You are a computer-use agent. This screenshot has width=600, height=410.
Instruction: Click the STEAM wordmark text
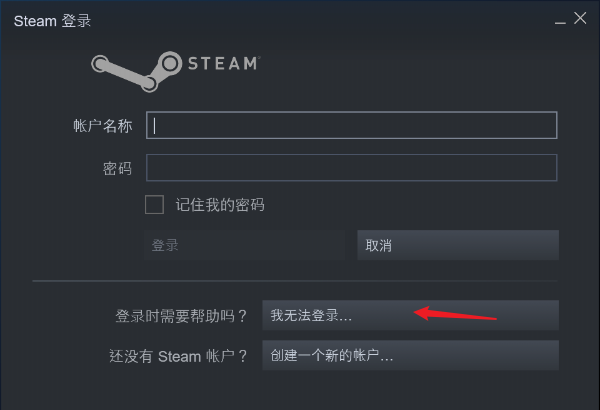coord(224,64)
